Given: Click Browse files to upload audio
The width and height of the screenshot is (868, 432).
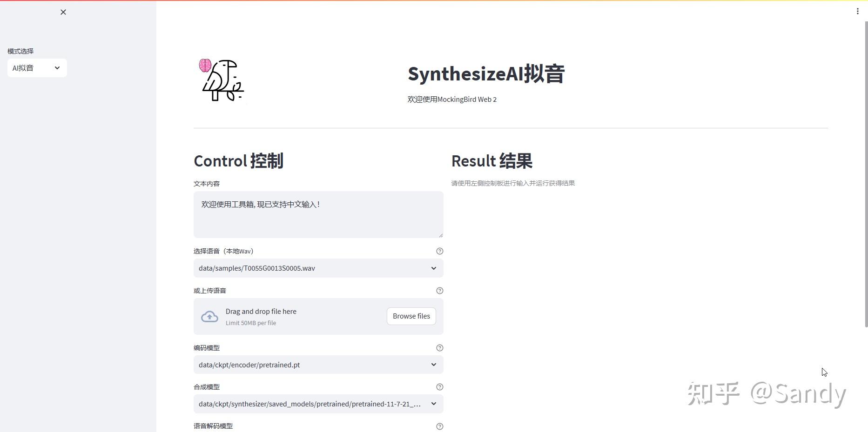Looking at the screenshot, I should (x=411, y=316).
